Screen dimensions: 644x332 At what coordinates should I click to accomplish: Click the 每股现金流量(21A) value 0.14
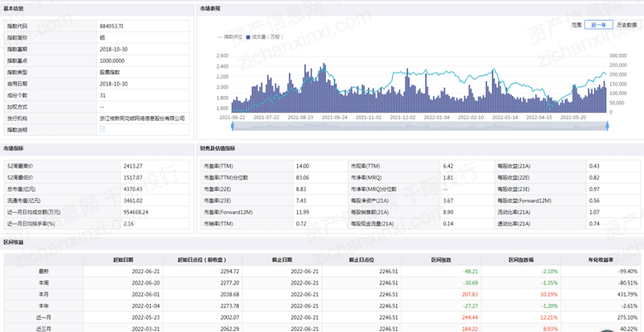[448, 223]
